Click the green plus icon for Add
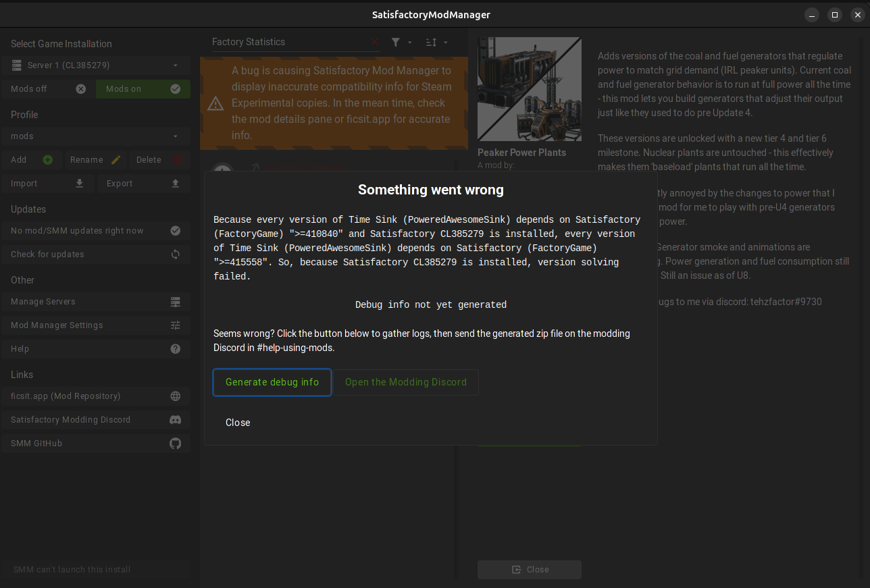This screenshot has width=870, height=588. click(x=48, y=160)
